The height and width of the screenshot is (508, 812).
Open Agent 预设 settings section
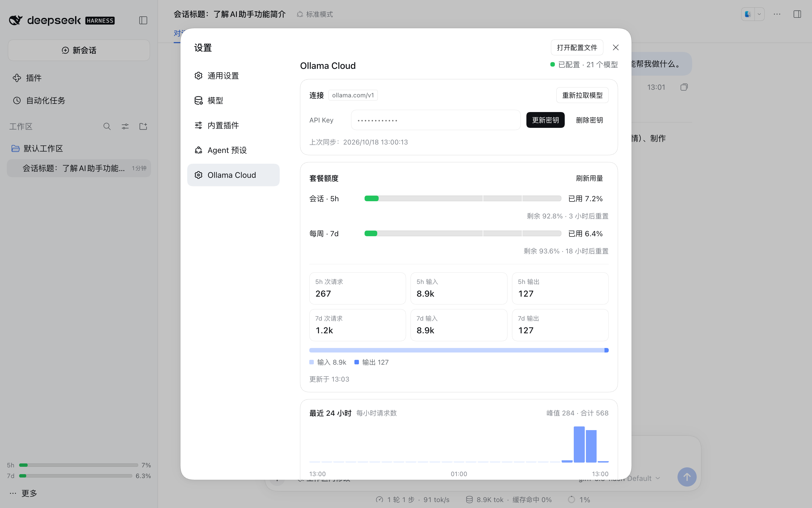click(x=233, y=150)
